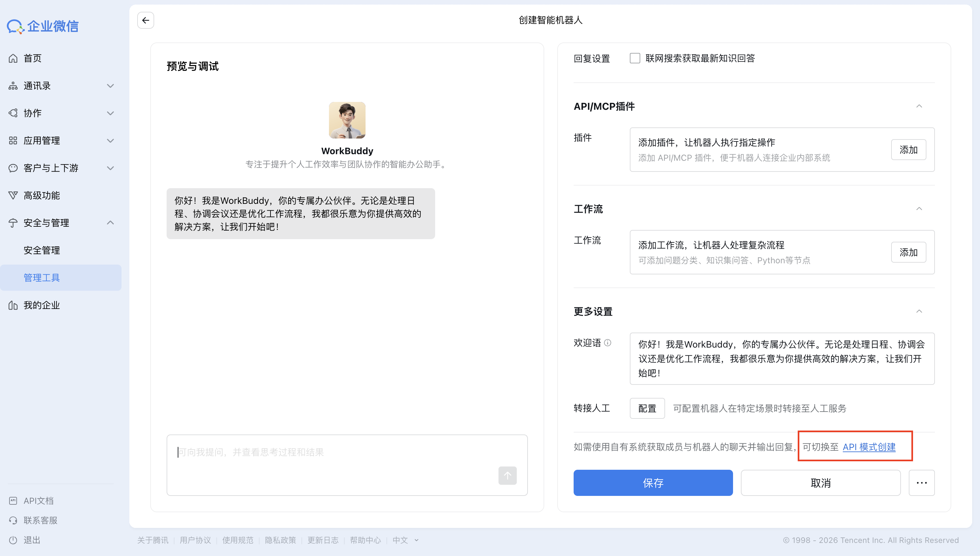This screenshot has width=980, height=556.
Task: Select API文档 in the sidebar
Action: point(38,500)
